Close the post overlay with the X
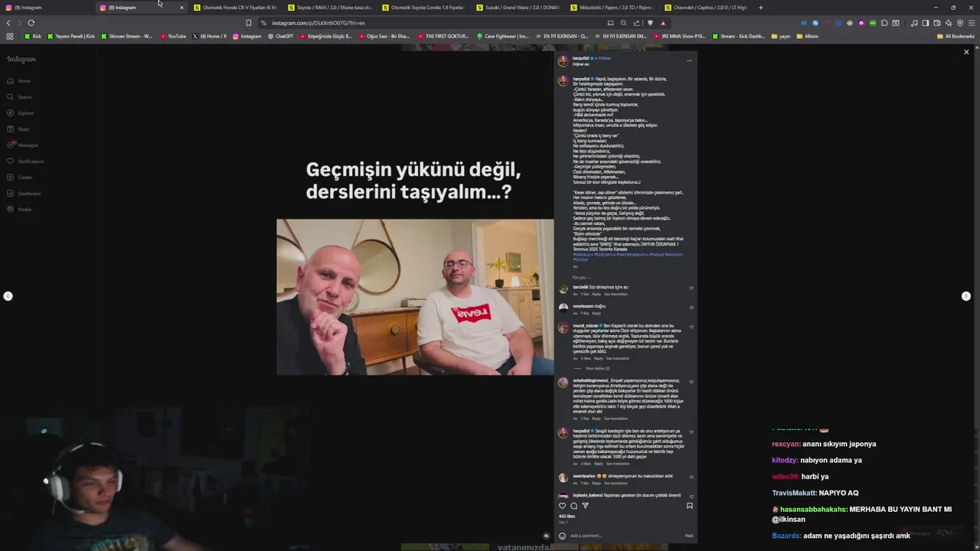 (966, 52)
